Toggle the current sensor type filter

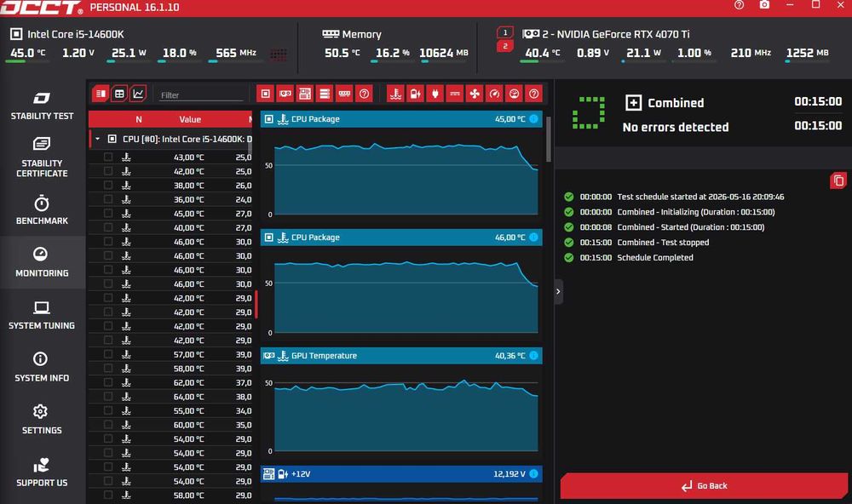(x=455, y=94)
